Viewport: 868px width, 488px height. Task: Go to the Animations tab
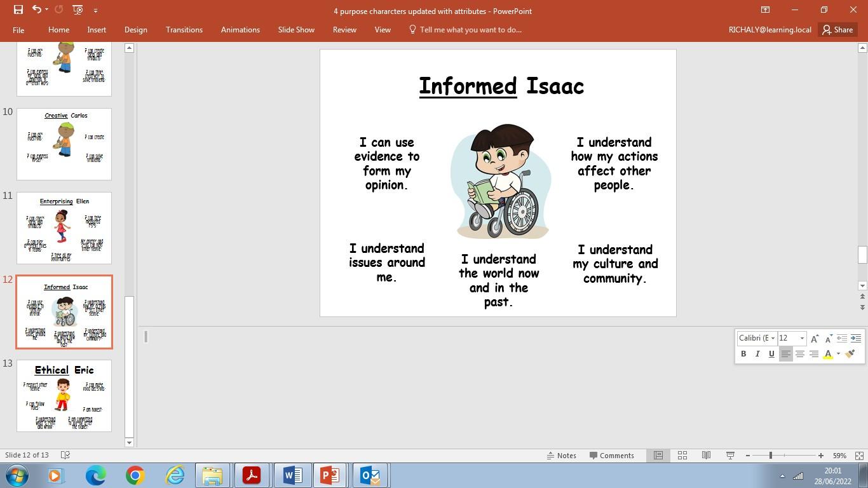point(240,30)
